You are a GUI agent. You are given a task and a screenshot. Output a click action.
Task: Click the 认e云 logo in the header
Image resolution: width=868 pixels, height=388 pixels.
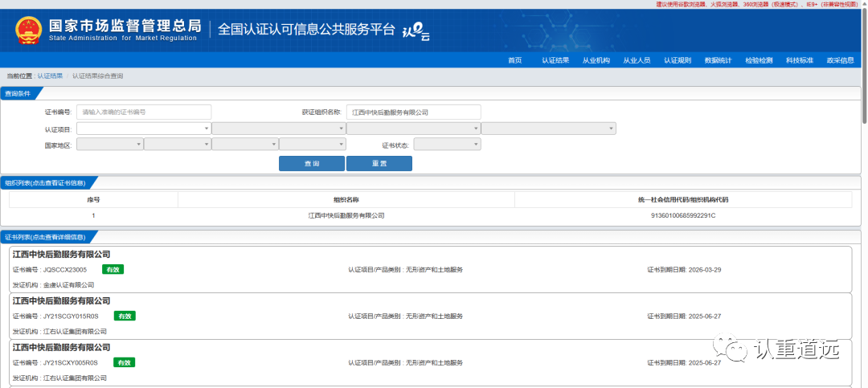click(416, 32)
